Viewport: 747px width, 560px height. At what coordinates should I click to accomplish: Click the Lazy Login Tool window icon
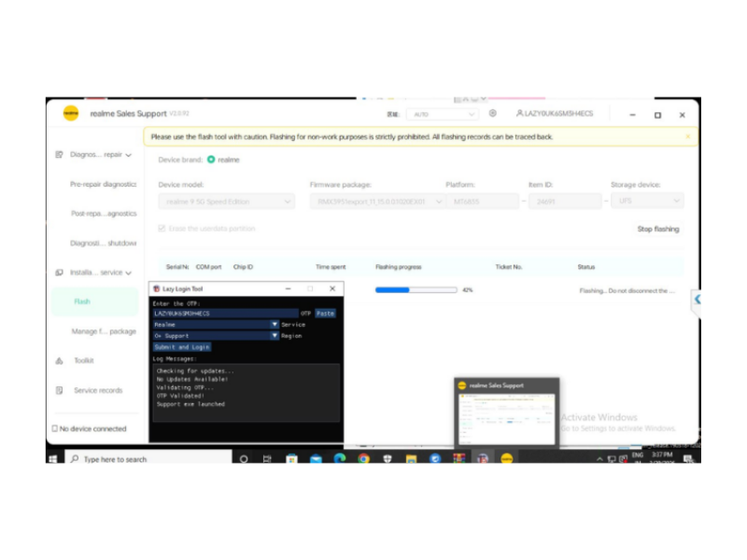click(x=156, y=288)
